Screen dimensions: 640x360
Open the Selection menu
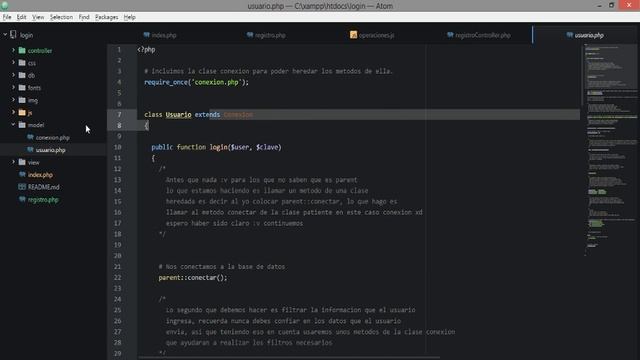coord(61,17)
